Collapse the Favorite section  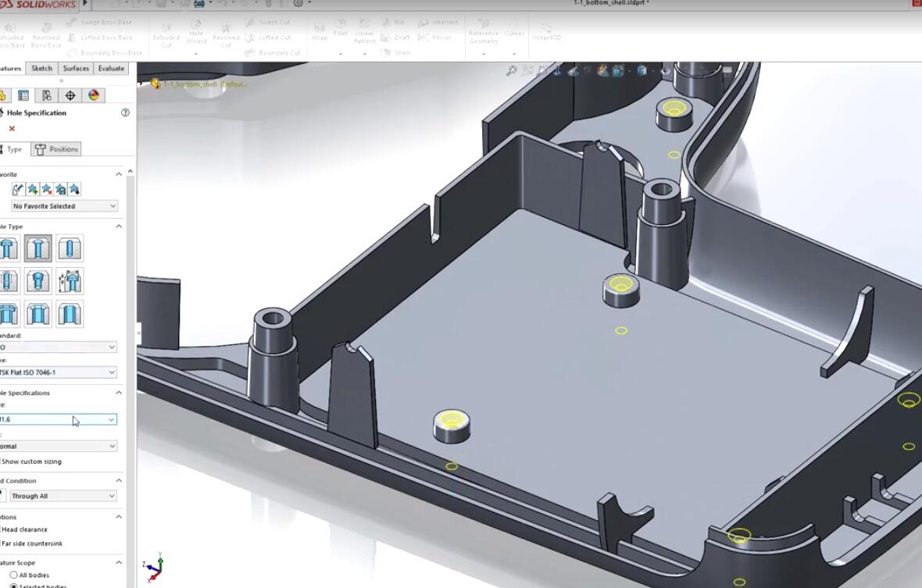[119, 174]
